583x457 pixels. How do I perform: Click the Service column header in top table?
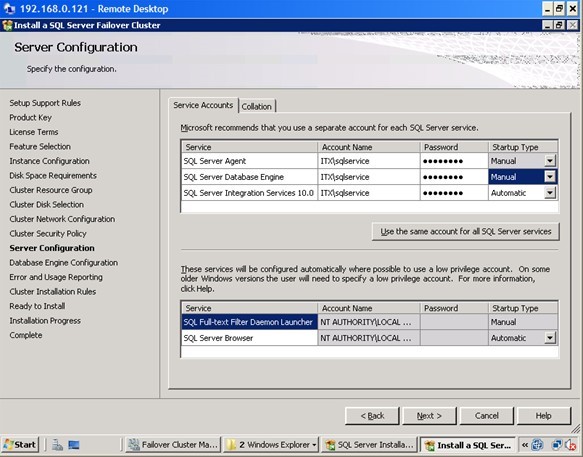click(249, 147)
